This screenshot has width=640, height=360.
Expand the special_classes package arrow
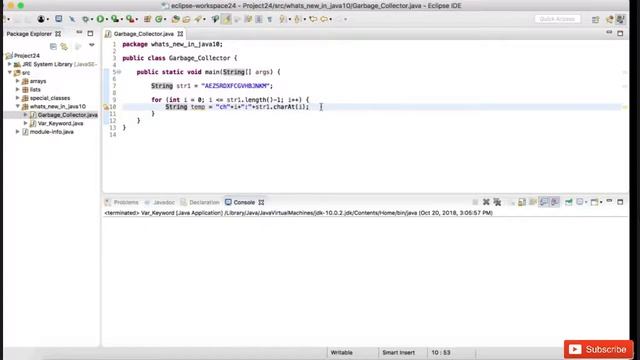(x=18, y=98)
